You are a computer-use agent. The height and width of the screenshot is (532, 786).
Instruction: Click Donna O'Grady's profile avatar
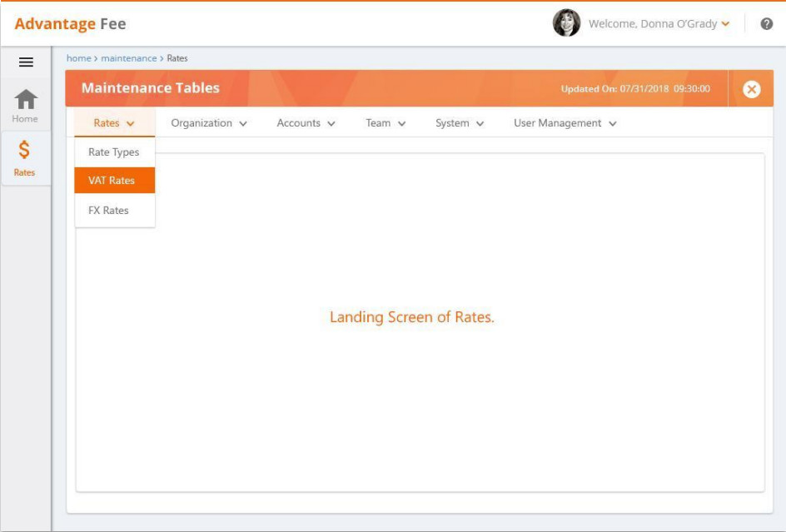566,23
